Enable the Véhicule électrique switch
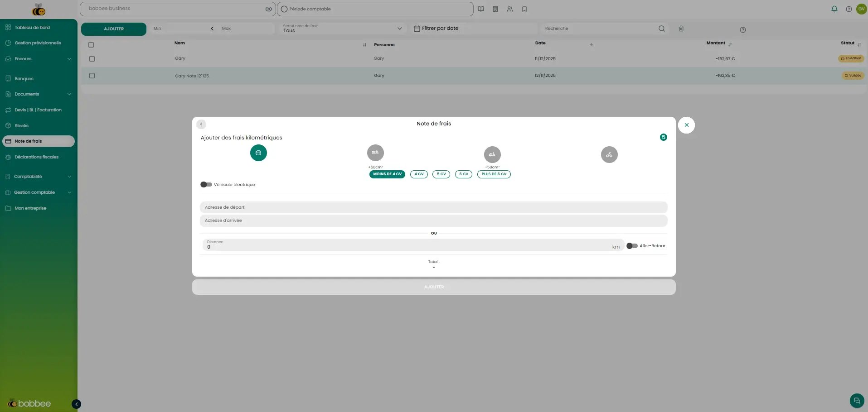This screenshot has height=412, width=868. coord(206,185)
